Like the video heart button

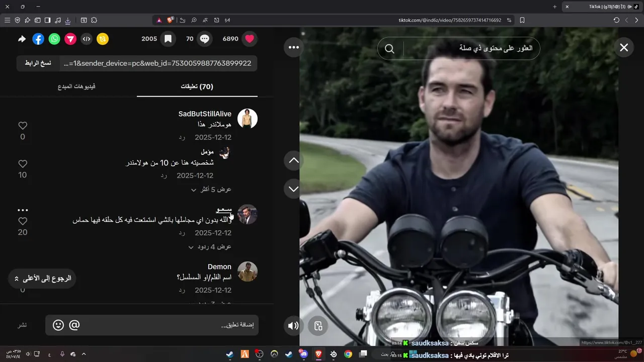pyautogui.click(x=250, y=39)
